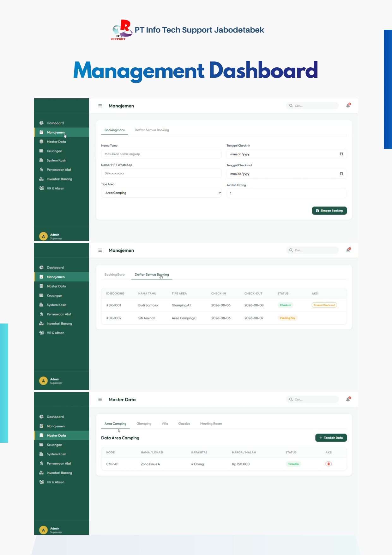Screen dimensions: 392x555
Task: Click the Tanggal Check-in date field
Action: [x=287, y=154]
